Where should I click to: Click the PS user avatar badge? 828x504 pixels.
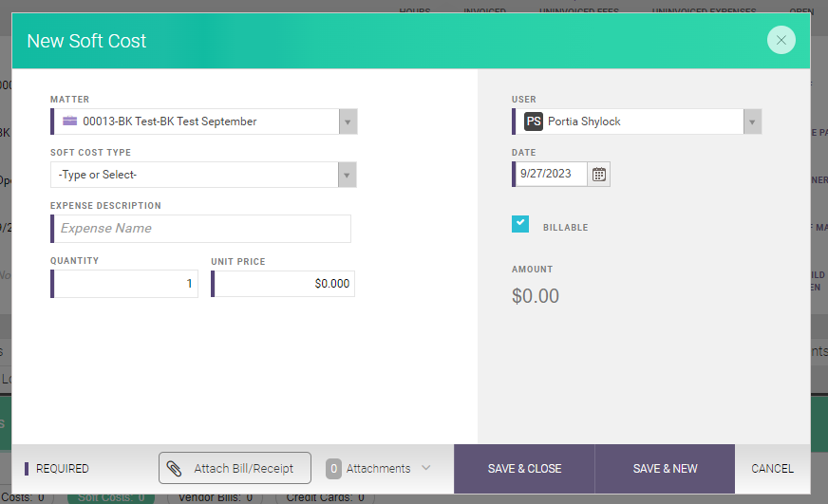[534, 121]
